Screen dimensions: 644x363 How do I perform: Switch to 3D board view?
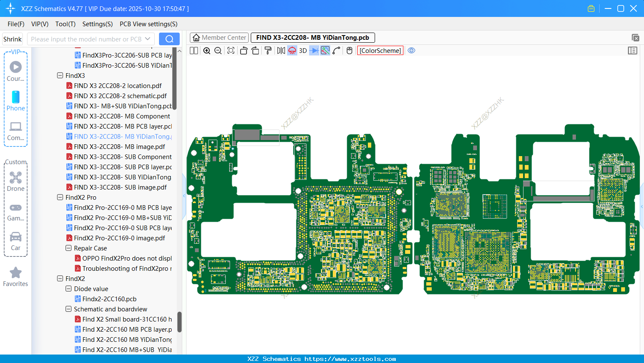[303, 51]
